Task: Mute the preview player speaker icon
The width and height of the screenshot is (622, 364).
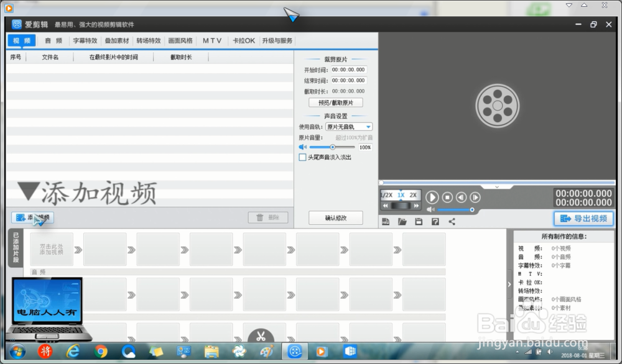Action: [x=430, y=209]
